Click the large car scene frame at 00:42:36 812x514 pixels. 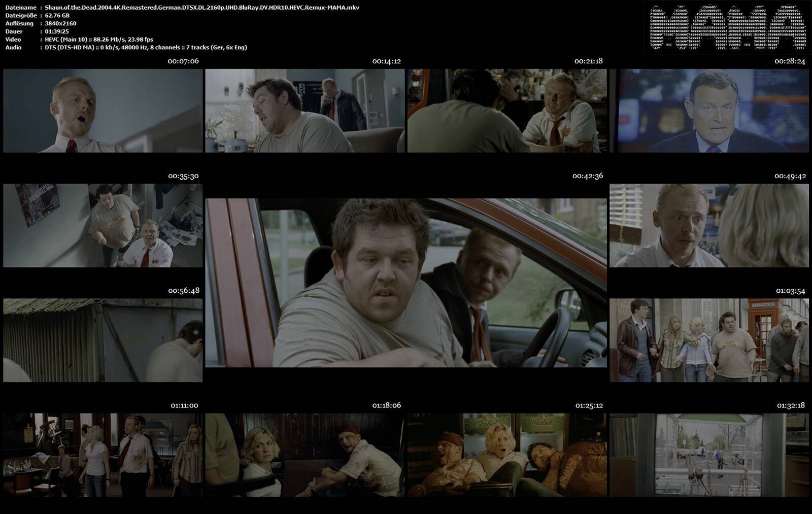406,283
